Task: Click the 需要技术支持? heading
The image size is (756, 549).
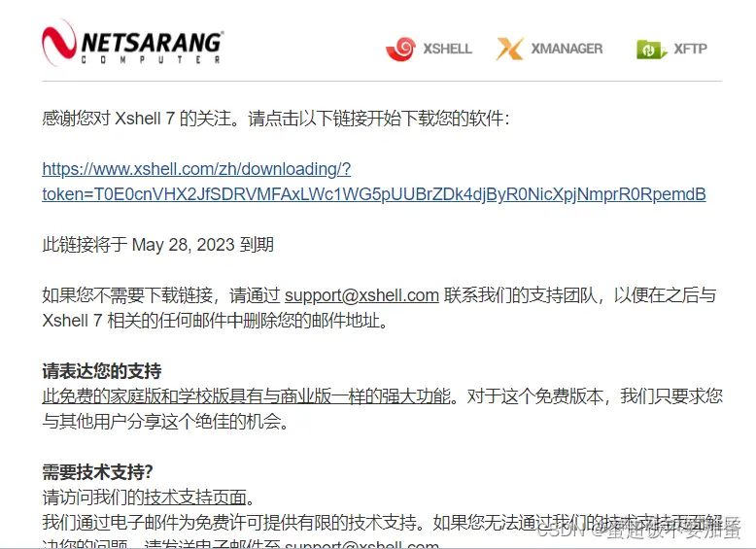Action: click(97, 472)
